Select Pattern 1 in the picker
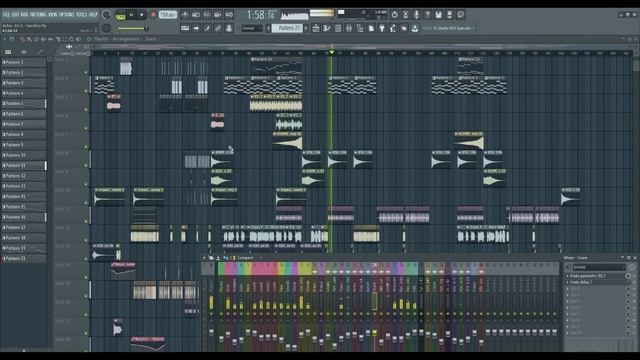 point(24,62)
